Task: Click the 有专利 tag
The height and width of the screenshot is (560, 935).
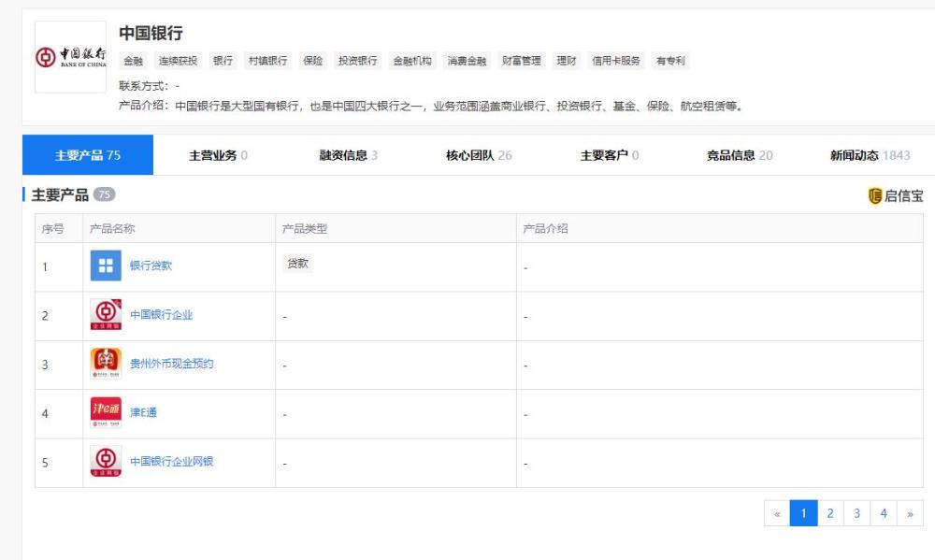Action: coord(670,61)
